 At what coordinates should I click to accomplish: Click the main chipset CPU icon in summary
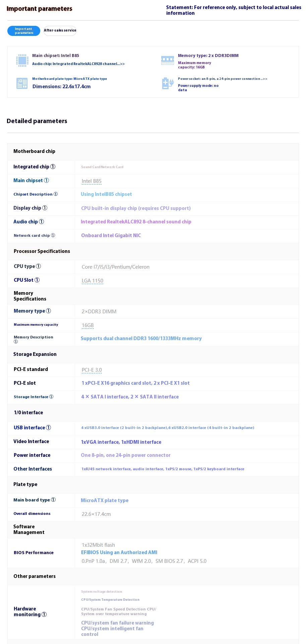click(22, 60)
